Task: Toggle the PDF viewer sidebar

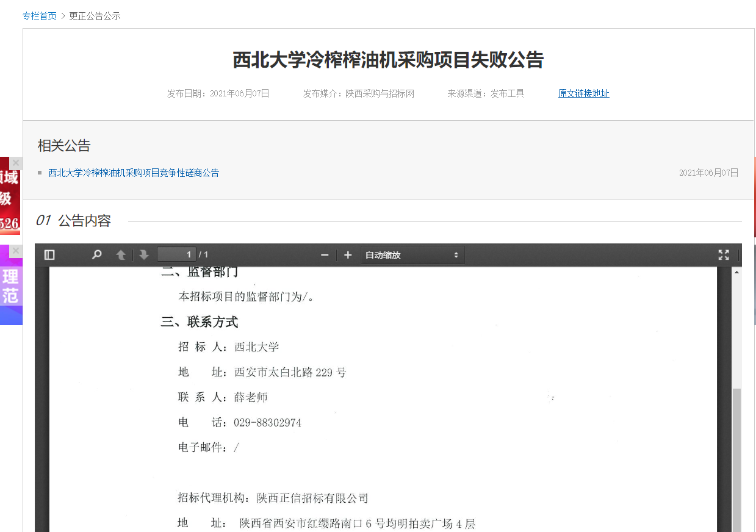Action: (x=50, y=255)
